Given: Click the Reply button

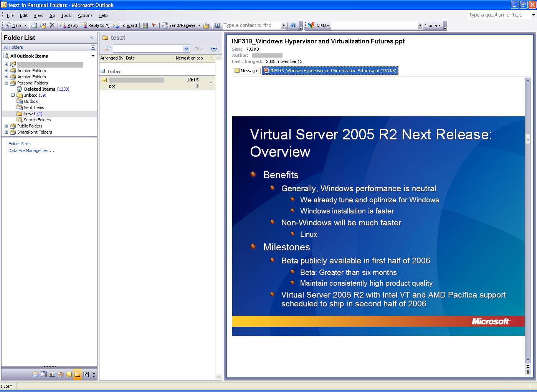Looking at the screenshot, I should [69, 25].
